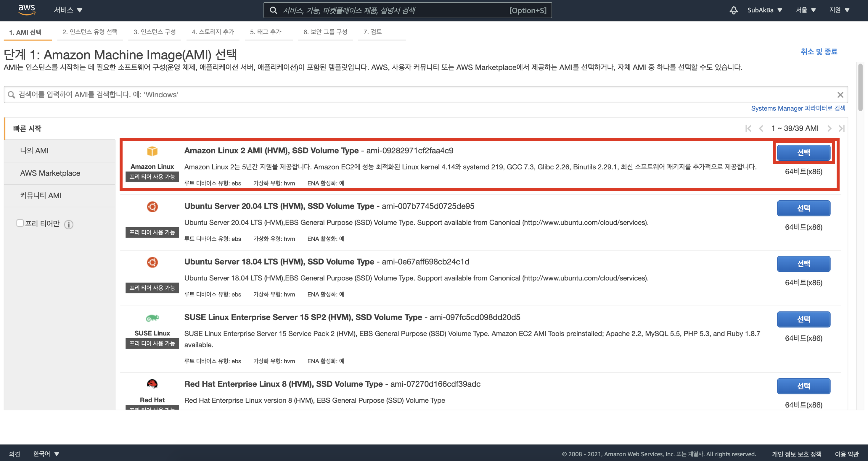Open the SubAkBa account dropdown
The width and height of the screenshot is (868, 461).
(764, 10)
